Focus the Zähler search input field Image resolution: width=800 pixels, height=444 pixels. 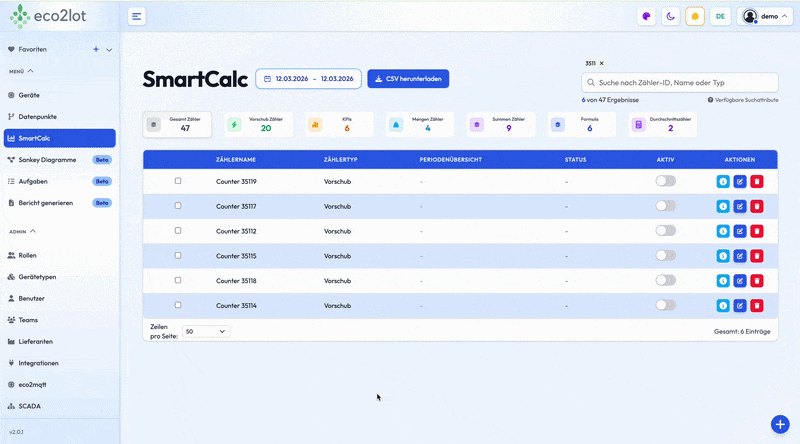(680, 82)
